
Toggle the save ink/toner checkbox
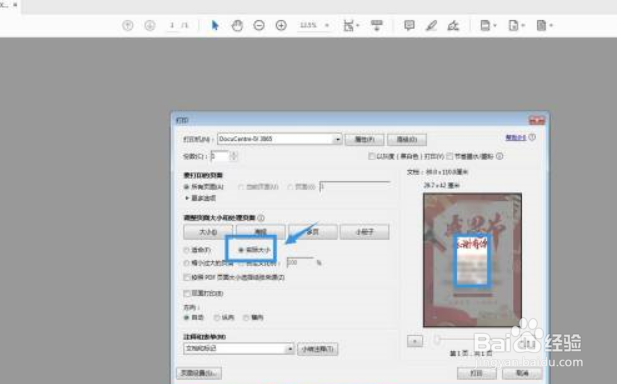pos(450,156)
